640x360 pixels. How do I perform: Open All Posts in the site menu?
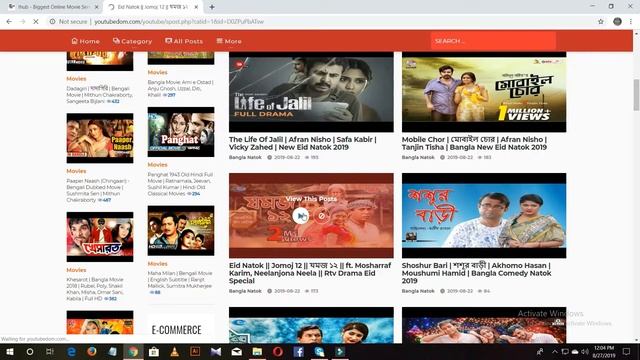[x=184, y=41]
